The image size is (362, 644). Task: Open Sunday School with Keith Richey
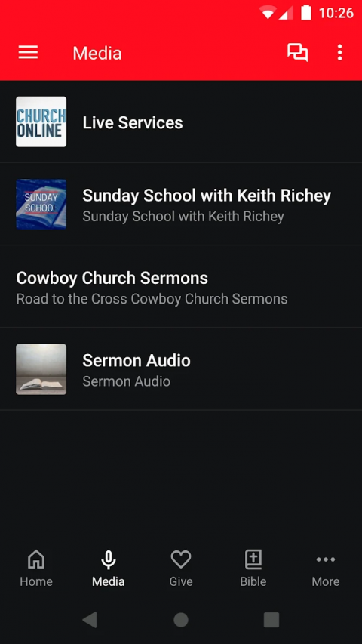181,204
